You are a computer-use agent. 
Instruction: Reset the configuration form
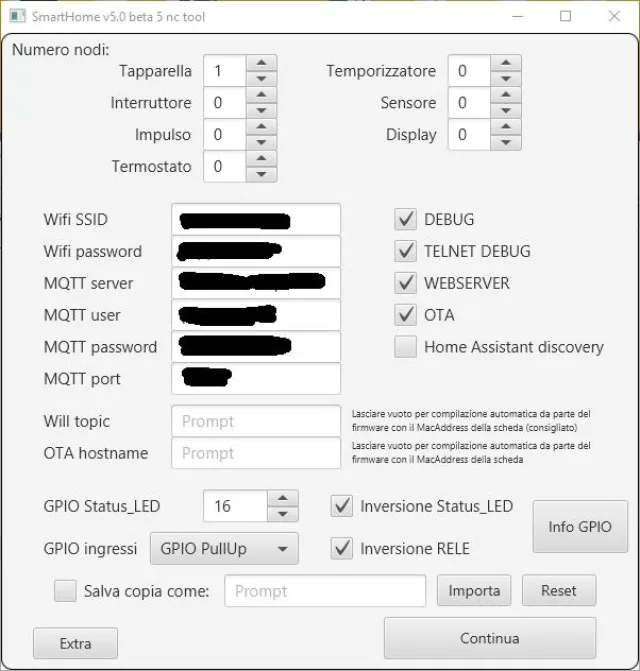pyautogui.click(x=559, y=591)
